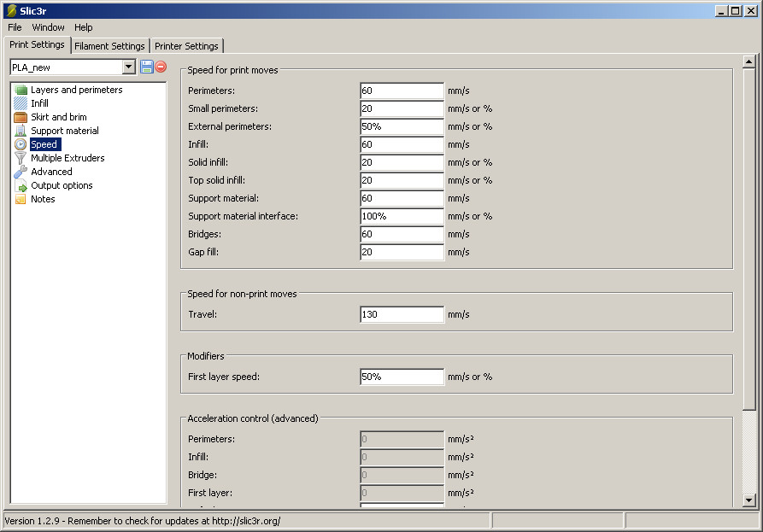Open Support material settings icon
This screenshot has height=532, width=763.
click(21, 131)
